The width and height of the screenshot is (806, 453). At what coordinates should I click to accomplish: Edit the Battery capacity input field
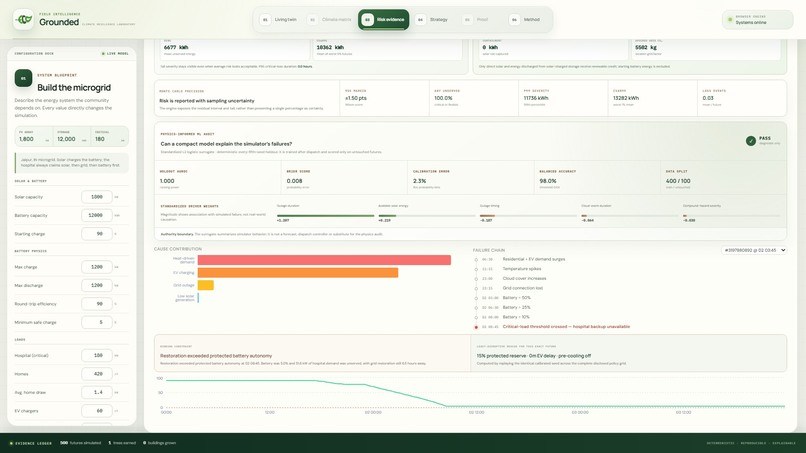pyautogui.click(x=97, y=215)
